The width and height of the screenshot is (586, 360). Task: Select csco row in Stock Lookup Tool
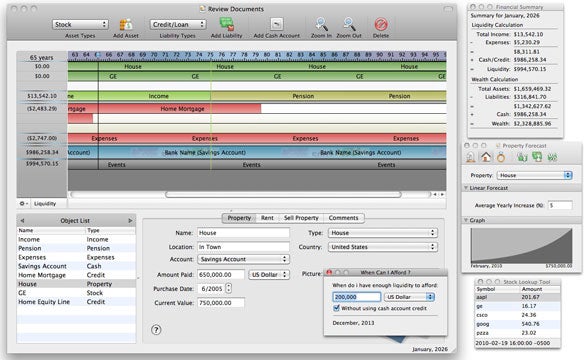click(518, 315)
